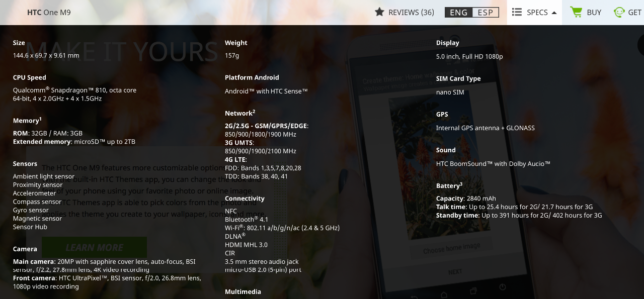Click the CPU Speed heading
Image resolution: width=644 pixels, height=299 pixels.
click(x=30, y=77)
